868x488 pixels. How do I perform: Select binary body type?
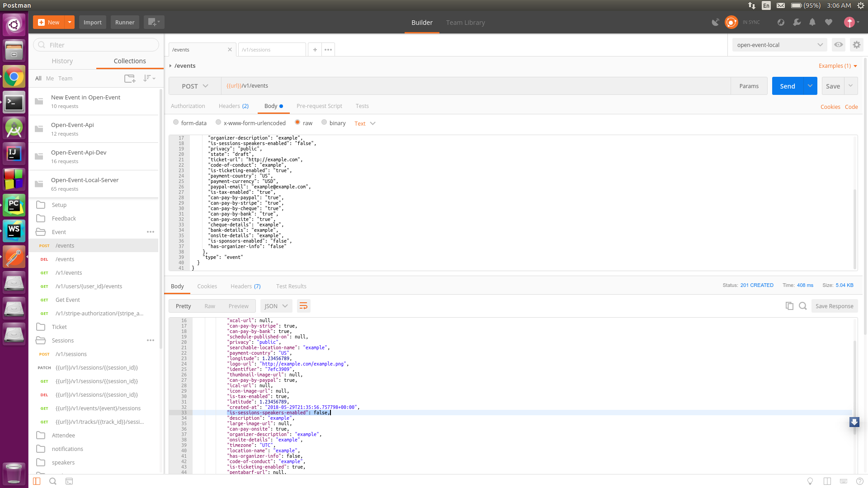(324, 122)
